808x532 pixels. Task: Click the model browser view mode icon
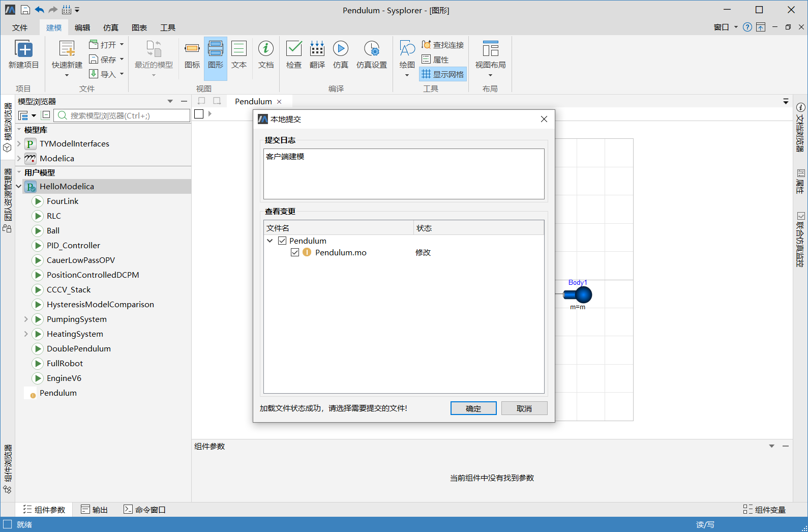click(x=23, y=115)
